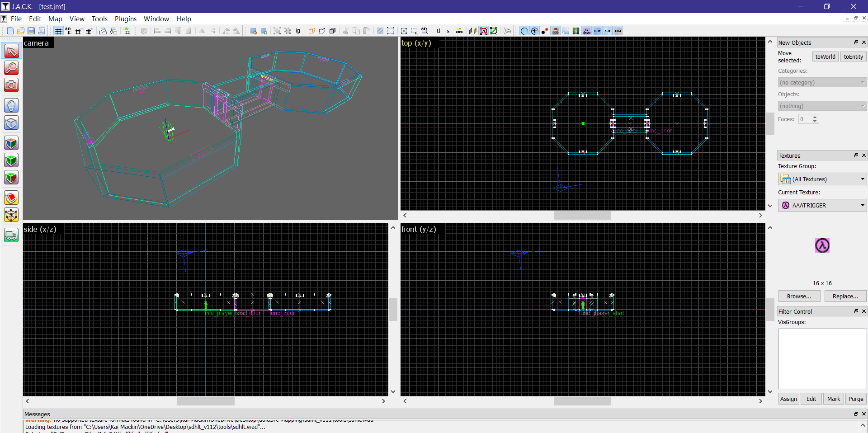The width and height of the screenshot is (868, 433).
Task: Pick the Block brush creation tool
Action: pyautogui.click(x=11, y=122)
